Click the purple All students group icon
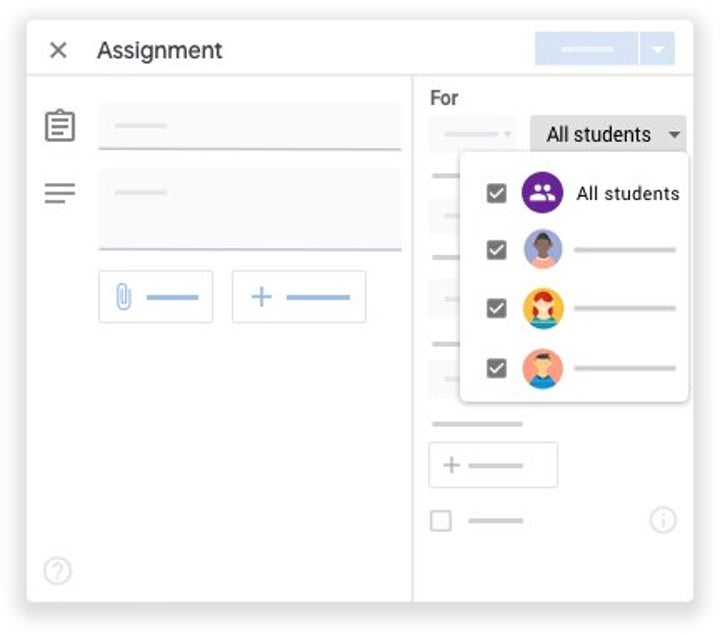720x635 pixels. 542,193
